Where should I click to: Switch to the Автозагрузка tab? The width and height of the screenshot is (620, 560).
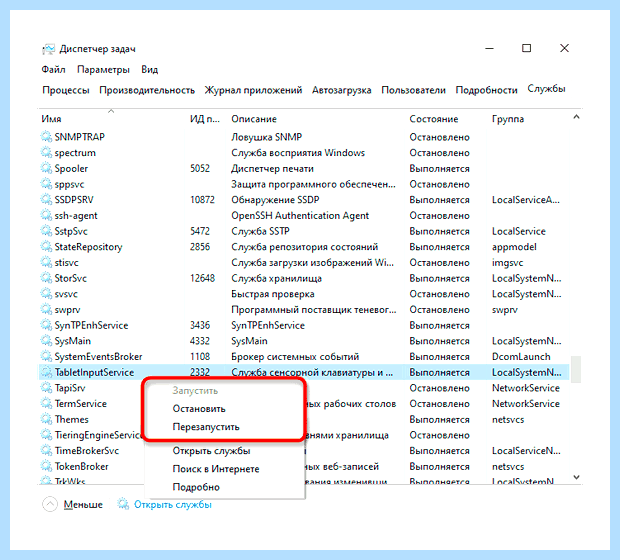[342, 90]
